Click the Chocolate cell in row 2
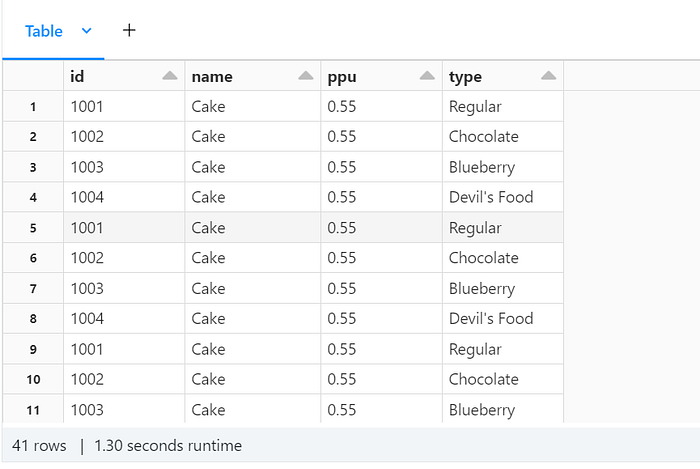This screenshot has width=700, height=469. point(484,136)
